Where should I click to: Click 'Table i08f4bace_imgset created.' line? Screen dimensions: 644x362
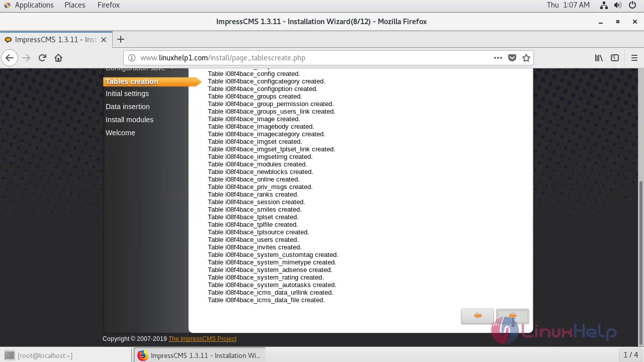(255, 142)
